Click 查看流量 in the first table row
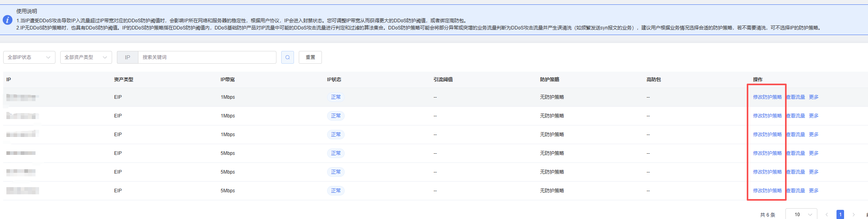 coord(796,97)
